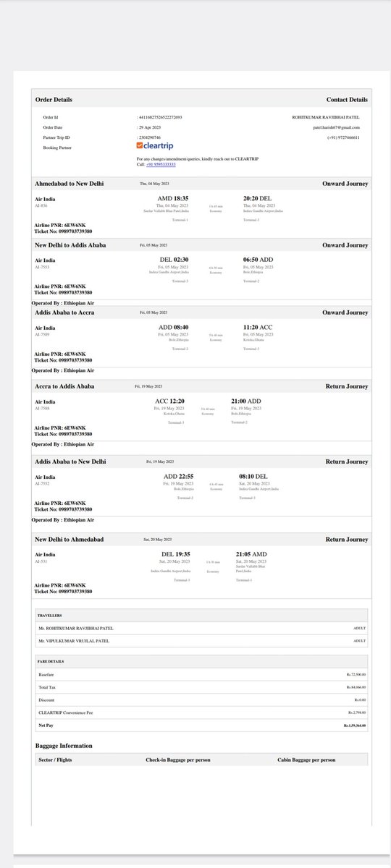Viewport: 391px width, 868px height.
Task: Select traveller Mr. VIPULKUMAR VRUJLAL PATEL row
Action: coord(203,641)
